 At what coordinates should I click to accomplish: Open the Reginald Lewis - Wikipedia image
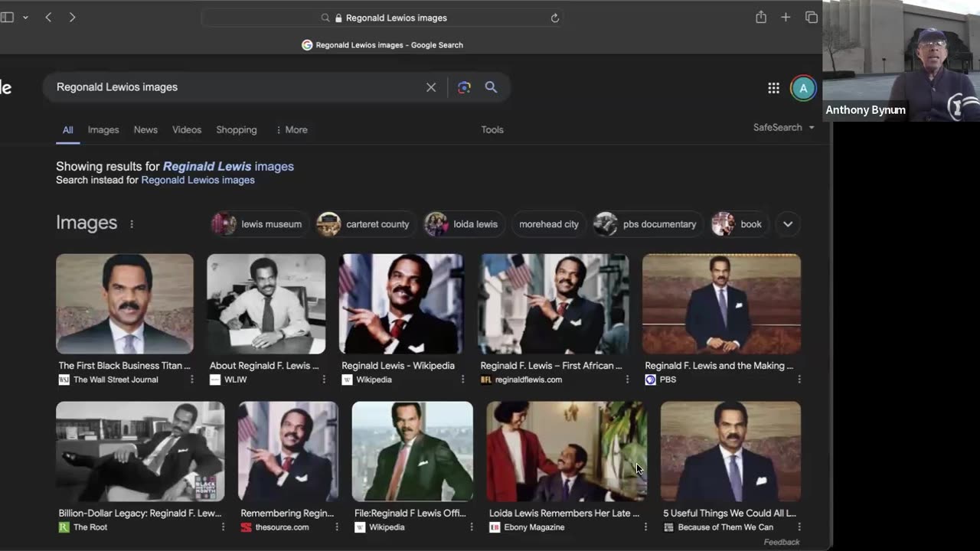click(401, 304)
